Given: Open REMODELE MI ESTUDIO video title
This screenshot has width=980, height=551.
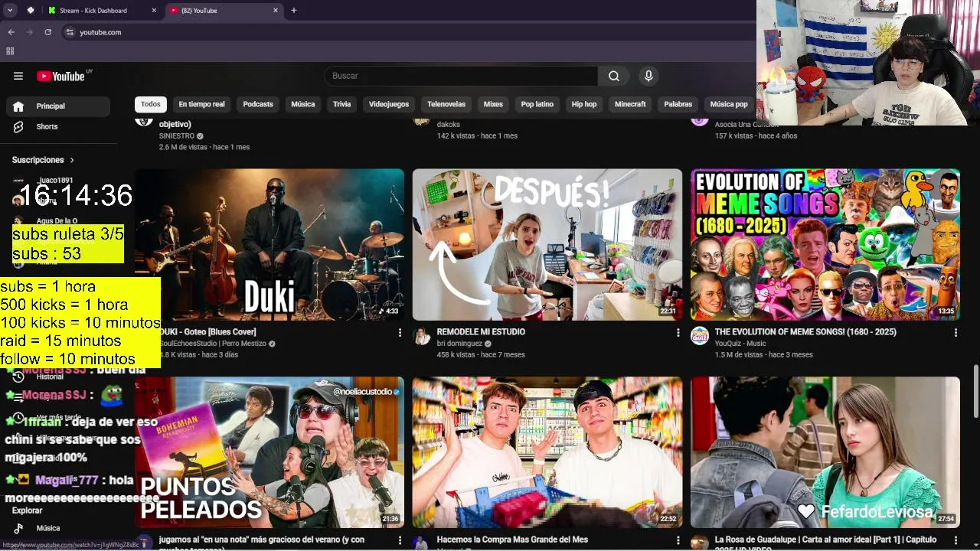Looking at the screenshot, I should tap(481, 332).
